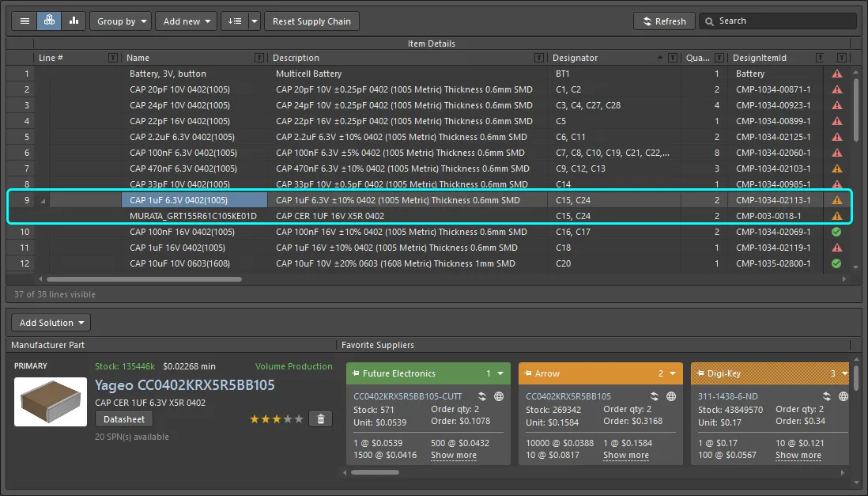Viewport: 868px width, 496px height.
Task: Click orange warning icon for CMP-1034-02103-1 row
Action: pyautogui.click(x=836, y=168)
